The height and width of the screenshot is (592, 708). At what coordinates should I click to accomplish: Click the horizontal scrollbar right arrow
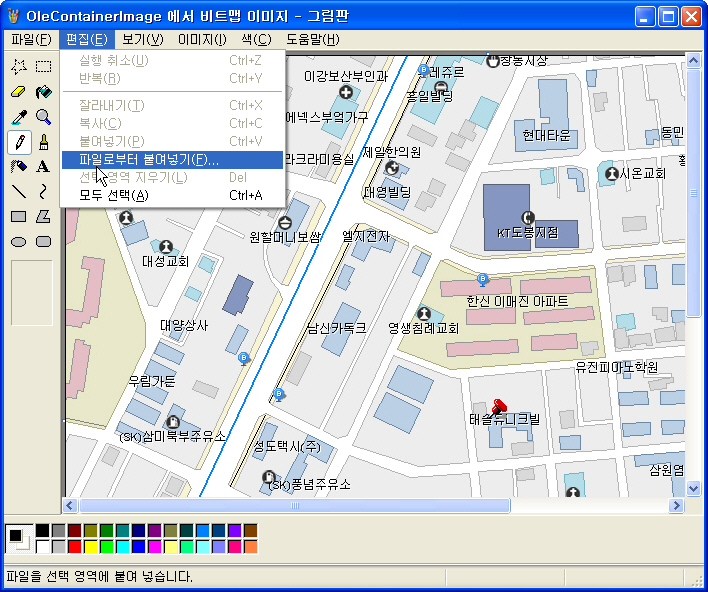pos(676,505)
